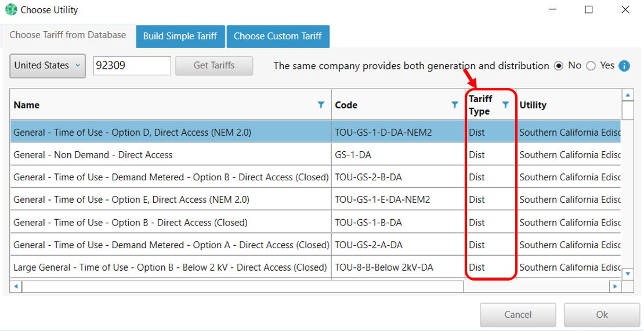Switch to Build Simple Tariff tab

tap(180, 36)
